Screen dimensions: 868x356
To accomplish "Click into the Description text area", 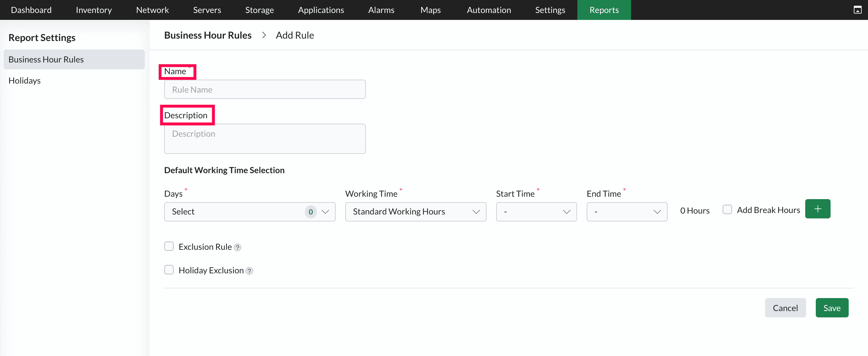I will pos(264,139).
